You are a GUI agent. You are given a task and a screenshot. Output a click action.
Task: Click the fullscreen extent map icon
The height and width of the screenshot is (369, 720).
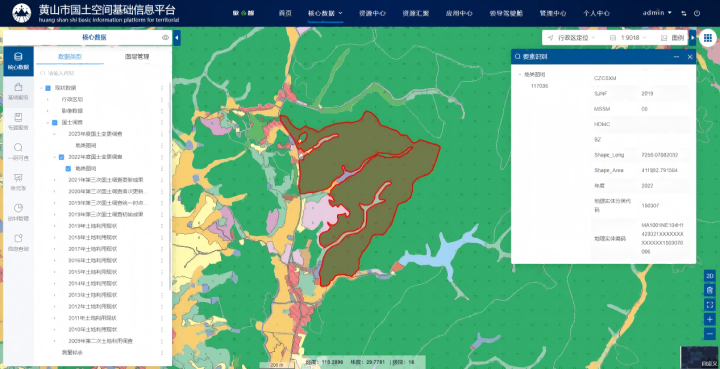[709, 304]
